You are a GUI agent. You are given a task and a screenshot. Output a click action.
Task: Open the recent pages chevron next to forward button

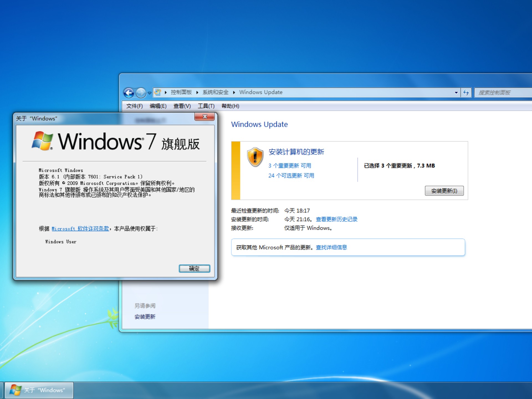click(x=149, y=93)
